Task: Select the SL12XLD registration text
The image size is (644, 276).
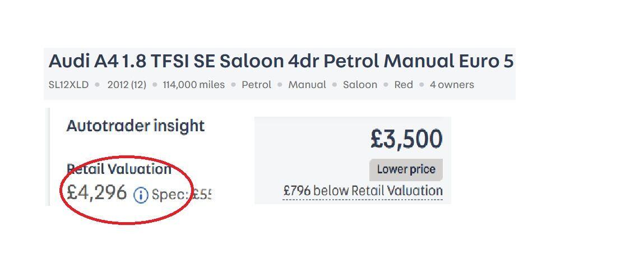Action: pos(68,85)
